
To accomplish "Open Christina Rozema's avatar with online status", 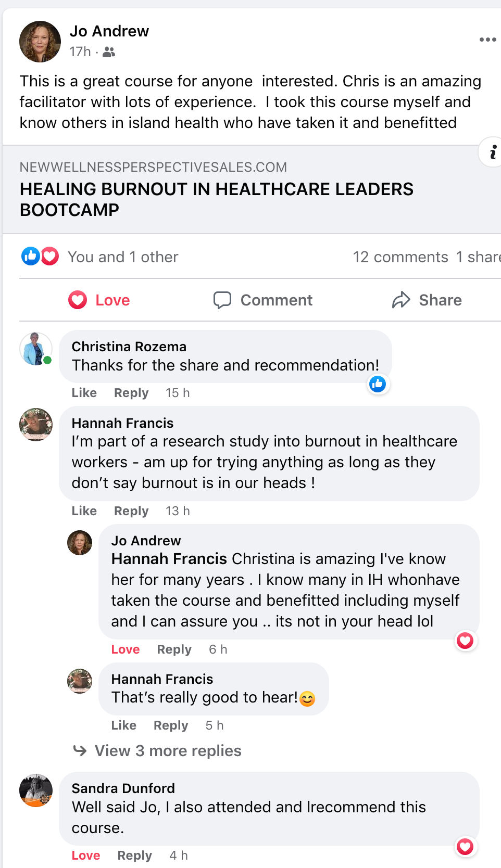I will (x=36, y=349).
